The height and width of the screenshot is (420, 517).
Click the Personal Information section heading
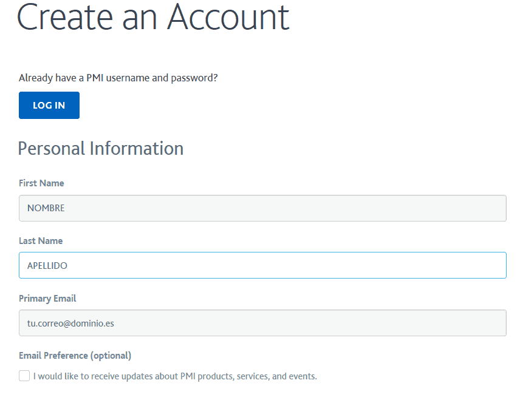pos(101,149)
